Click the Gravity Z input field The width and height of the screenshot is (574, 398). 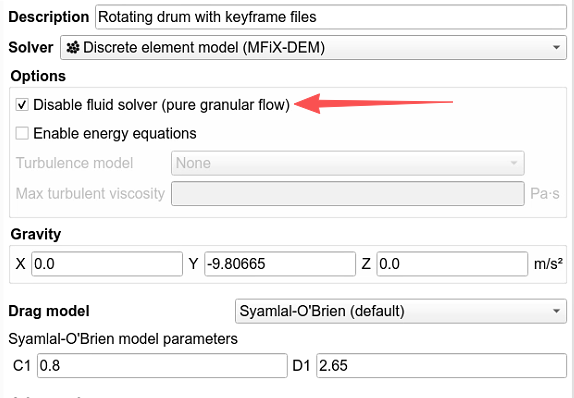click(x=452, y=264)
